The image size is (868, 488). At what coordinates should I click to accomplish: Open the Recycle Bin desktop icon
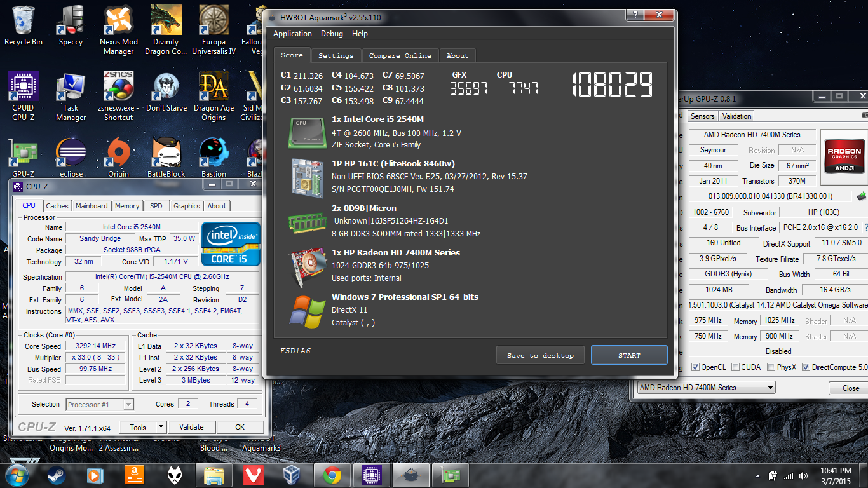(24, 26)
